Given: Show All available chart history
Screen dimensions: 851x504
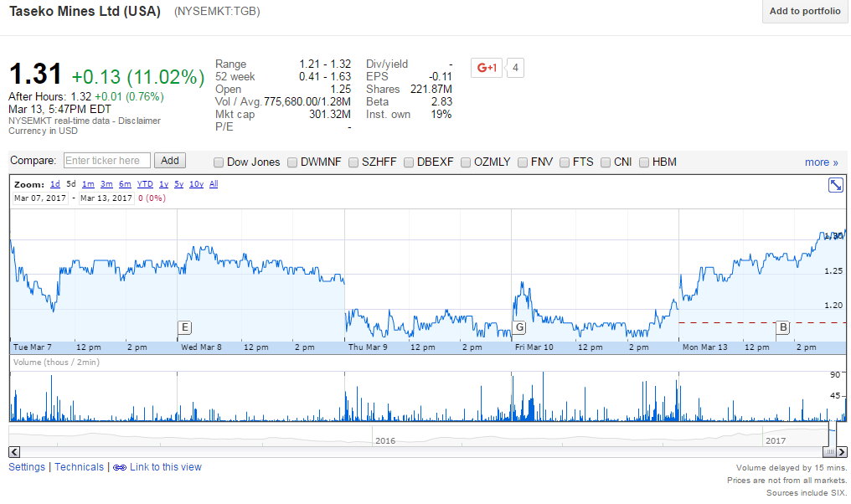Looking at the screenshot, I should pos(214,184).
